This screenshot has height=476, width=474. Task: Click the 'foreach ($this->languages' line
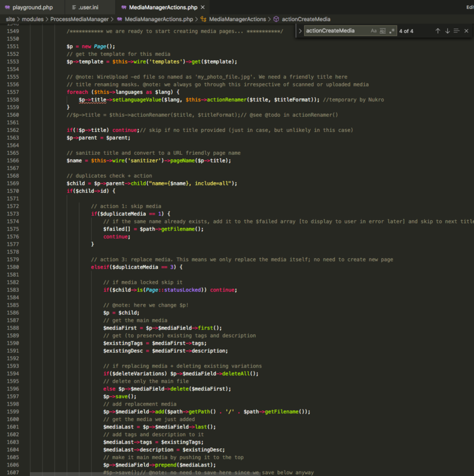[123, 92]
